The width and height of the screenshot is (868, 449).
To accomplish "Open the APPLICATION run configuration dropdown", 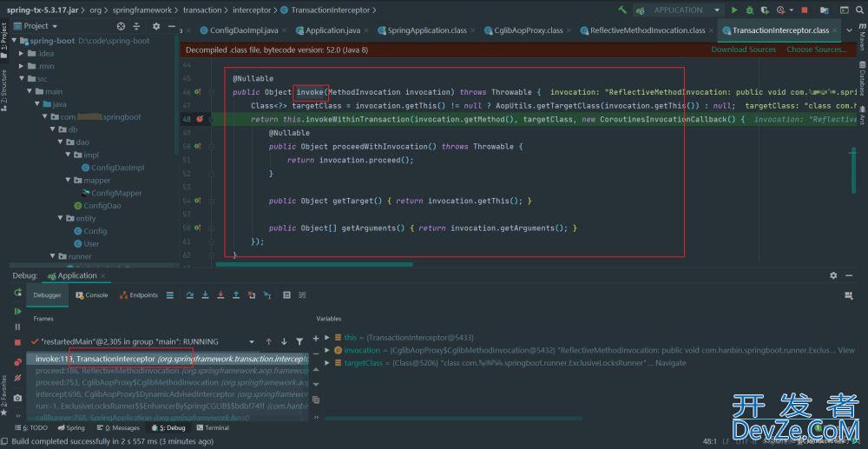I will click(x=680, y=10).
